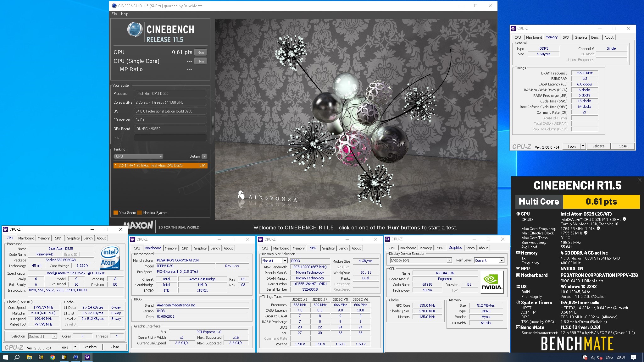The height and width of the screenshot is (362, 644).
Task: Switch to Bench tab in CPU-Z CPU window
Action: 88,238
